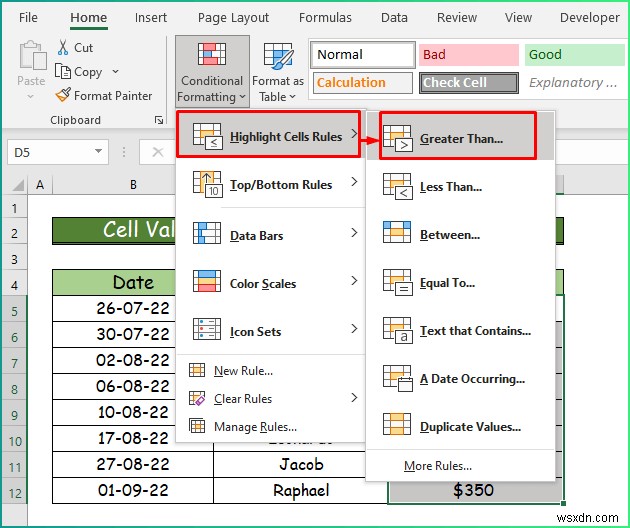
Task: Click the Paste clipboard icon
Action: (32, 55)
